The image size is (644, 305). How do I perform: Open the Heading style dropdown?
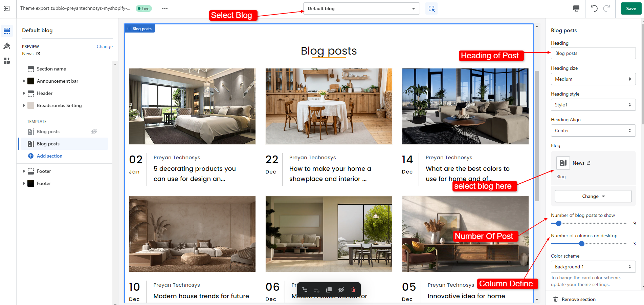pos(593,105)
